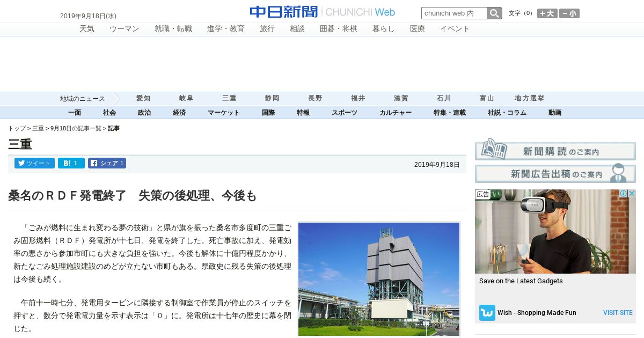Click the 中日新聞 CHUNICHI Web logo
This screenshot has height=338, width=644.
322,12
